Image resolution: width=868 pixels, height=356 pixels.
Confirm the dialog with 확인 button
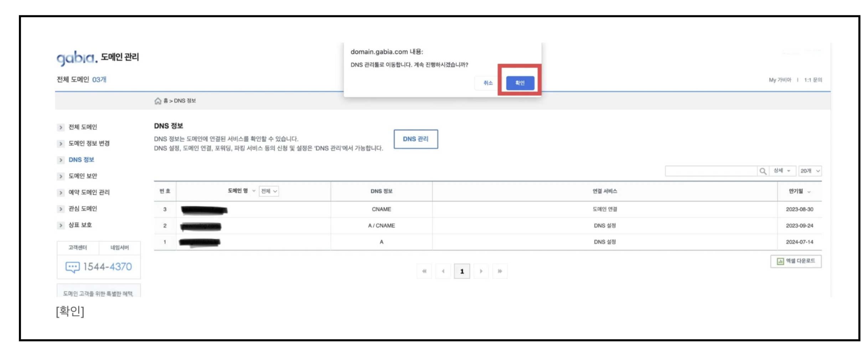pos(520,83)
